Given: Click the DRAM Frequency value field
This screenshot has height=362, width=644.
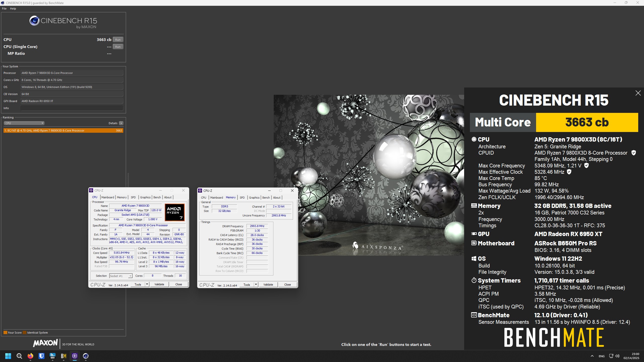Looking at the screenshot, I should coord(257,226).
